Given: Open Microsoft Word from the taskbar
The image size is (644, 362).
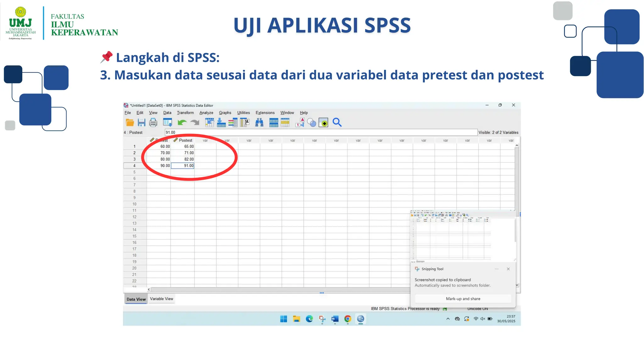Looking at the screenshot, I should tap(335, 319).
